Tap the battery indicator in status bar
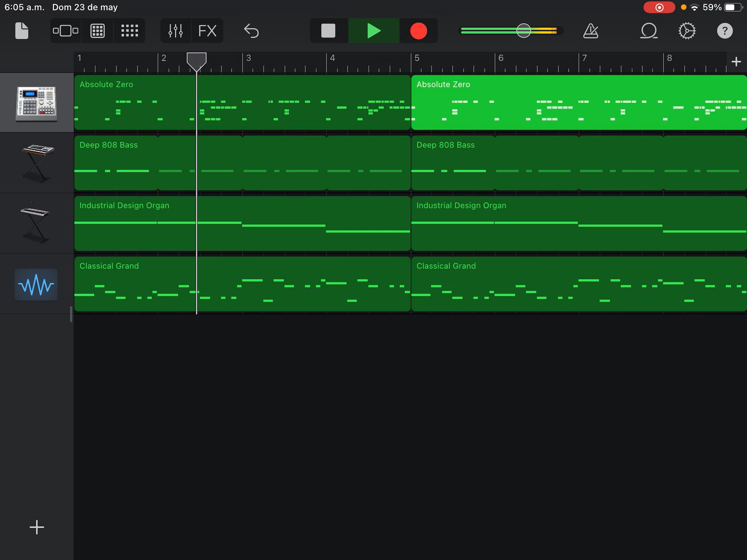 733,7
